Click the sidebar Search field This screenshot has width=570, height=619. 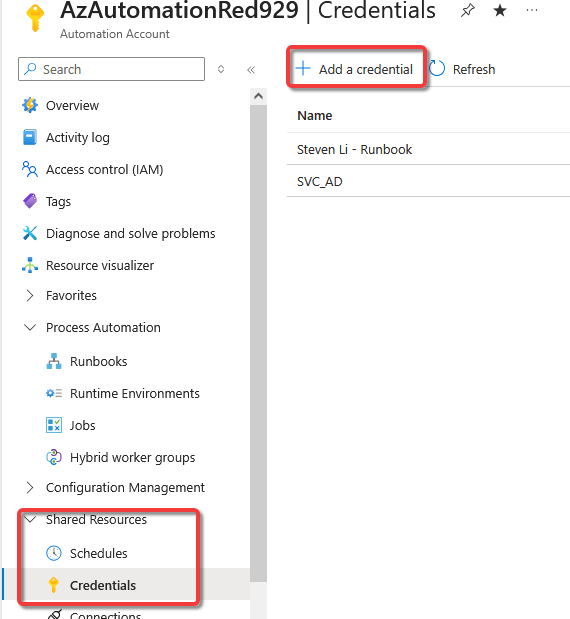pyautogui.click(x=111, y=69)
